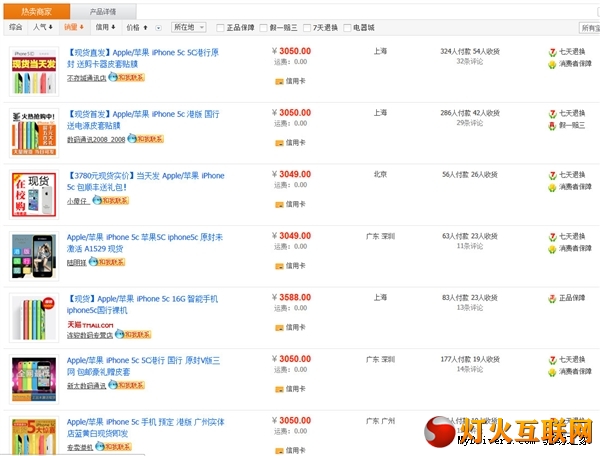Image resolution: width=600 pixels, height=456 pixels.
Task: Open the 14条评论 reviews link
Action: click(x=470, y=369)
